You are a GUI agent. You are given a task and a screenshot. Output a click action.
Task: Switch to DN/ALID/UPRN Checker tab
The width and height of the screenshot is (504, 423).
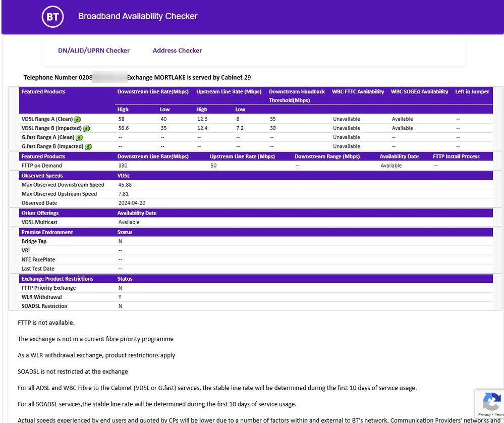pos(94,50)
